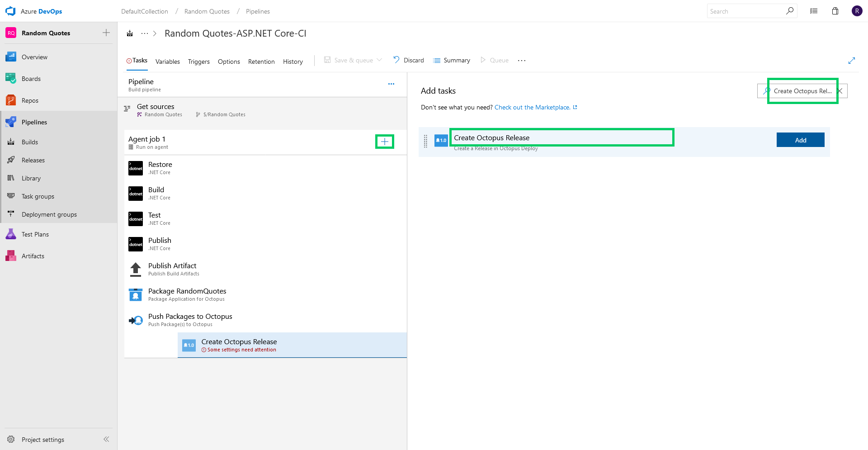
Task: Discard pipeline changes
Action: (x=408, y=60)
